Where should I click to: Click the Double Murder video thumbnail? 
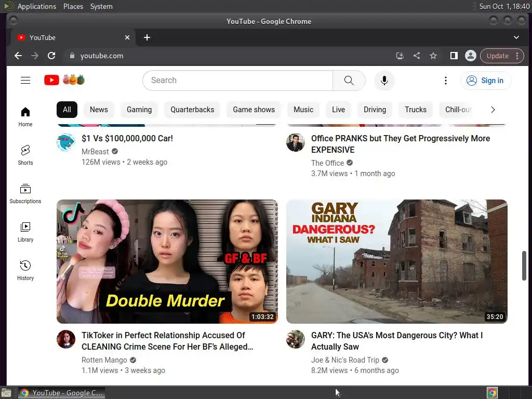click(x=167, y=261)
